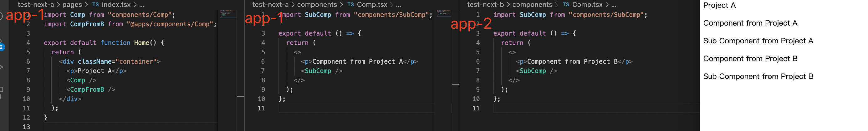Select Comp.tsx breadcrumb in the test-next-b pane

click(587, 5)
